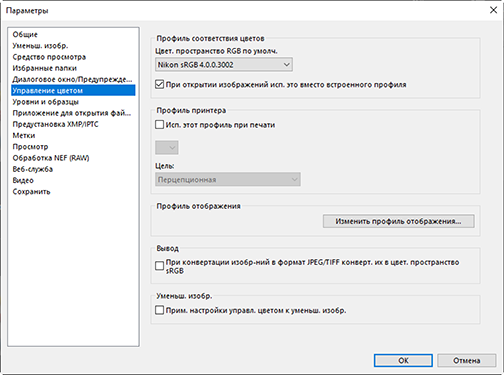Open the Перцепционная intent dropdown
The height and width of the screenshot is (375, 504).
point(228,179)
